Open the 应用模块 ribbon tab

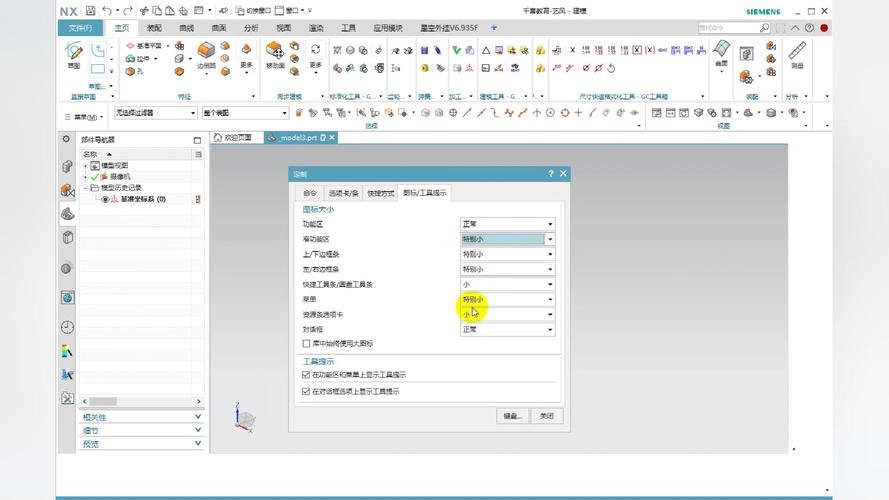coord(388,28)
